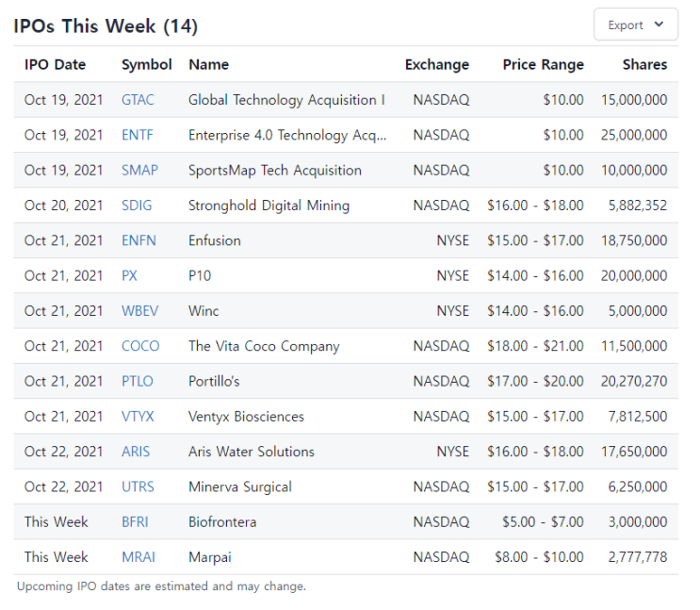Open ENFN symbol link
Viewport: 700px width, 610px height.
[x=138, y=240]
